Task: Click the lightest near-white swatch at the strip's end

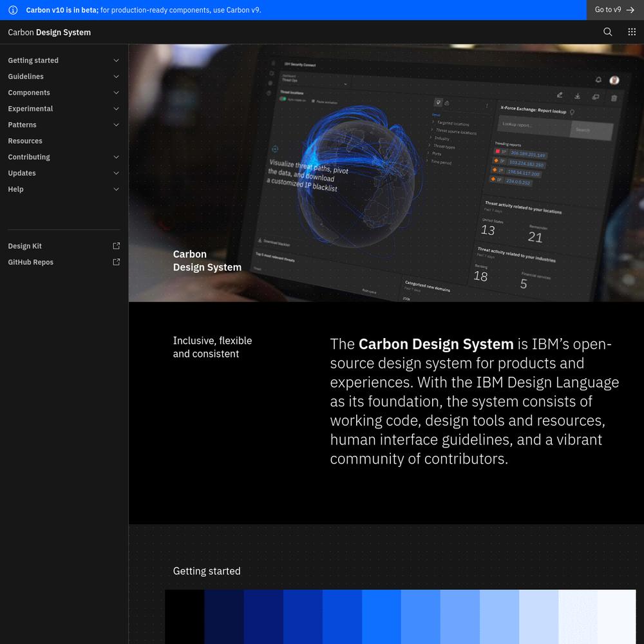Action: 616,616
